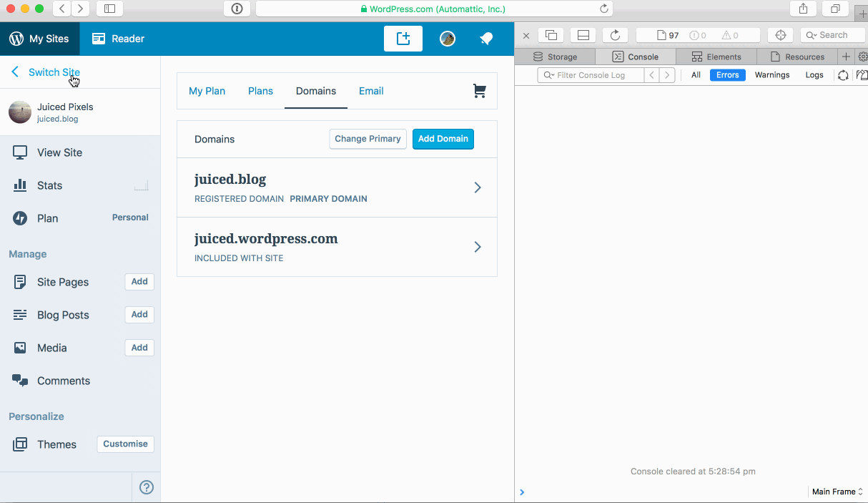This screenshot has height=503, width=868.
Task: Show all tabs overview
Action: click(834, 9)
